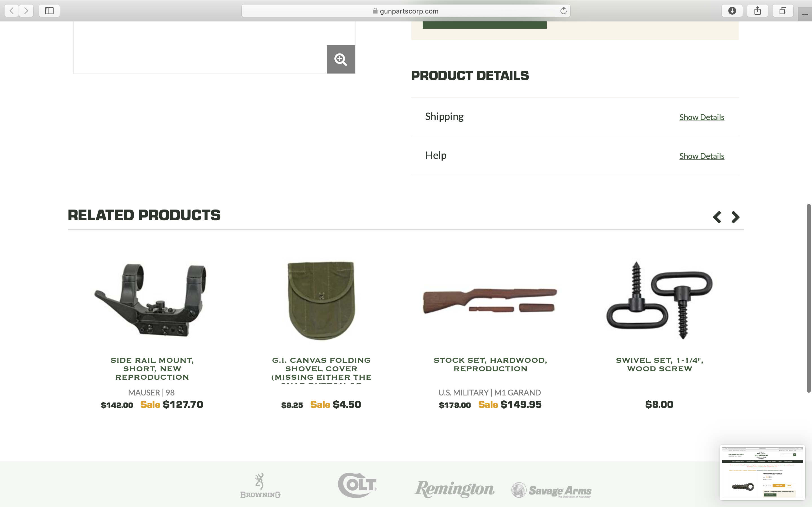The height and width of the screenshot is (507, 812).
Task: Open the Safari downloads list
Action: coord(732,11)
